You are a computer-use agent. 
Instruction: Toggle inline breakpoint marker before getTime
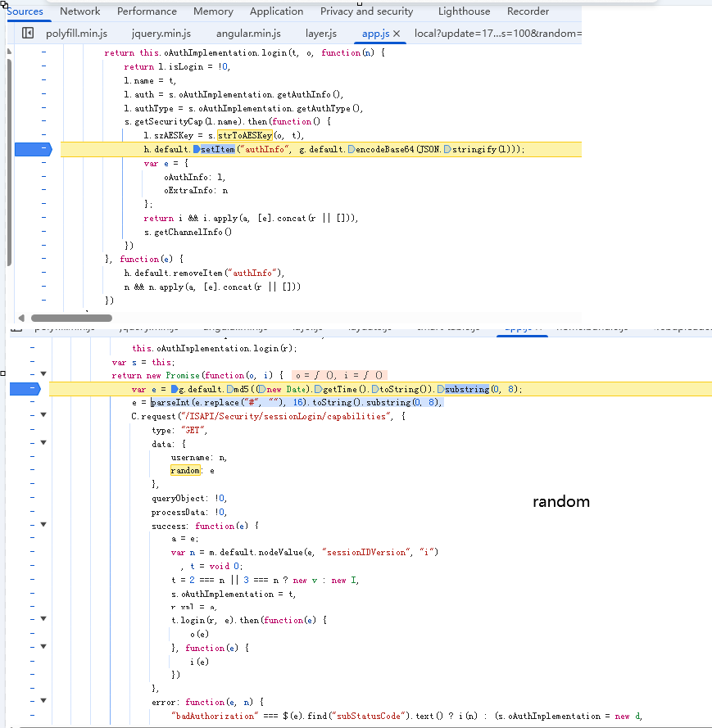point(318,389)
